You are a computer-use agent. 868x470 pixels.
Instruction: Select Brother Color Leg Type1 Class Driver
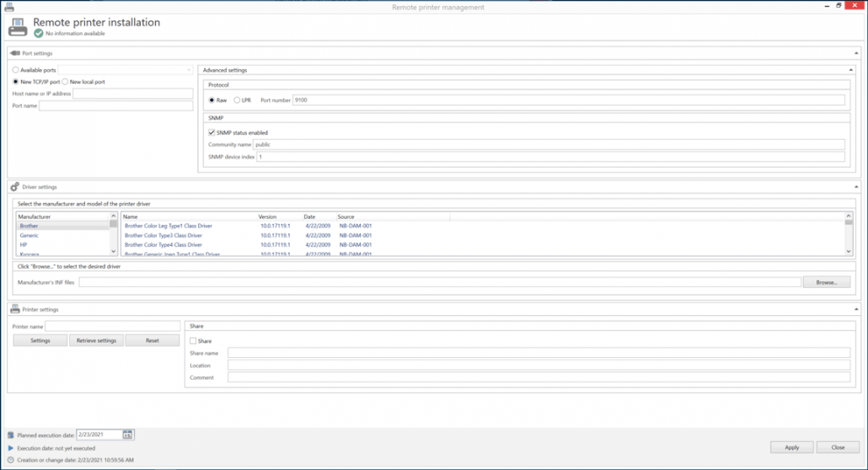point(169,226)
